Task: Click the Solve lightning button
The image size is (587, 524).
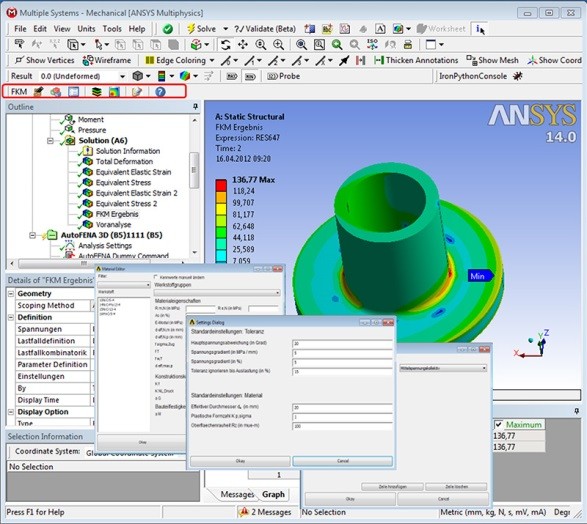Action: pyautogui.click(x=201, y=29)
